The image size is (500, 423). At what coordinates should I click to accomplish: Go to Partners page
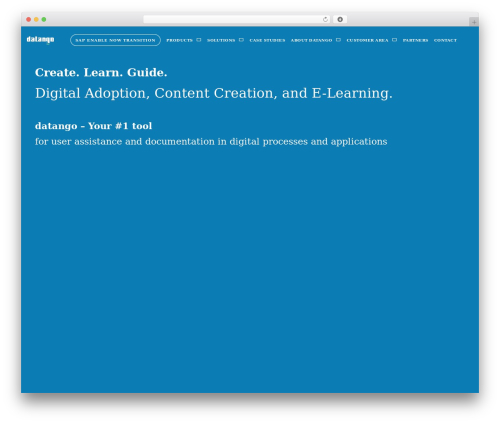(415, 40)
